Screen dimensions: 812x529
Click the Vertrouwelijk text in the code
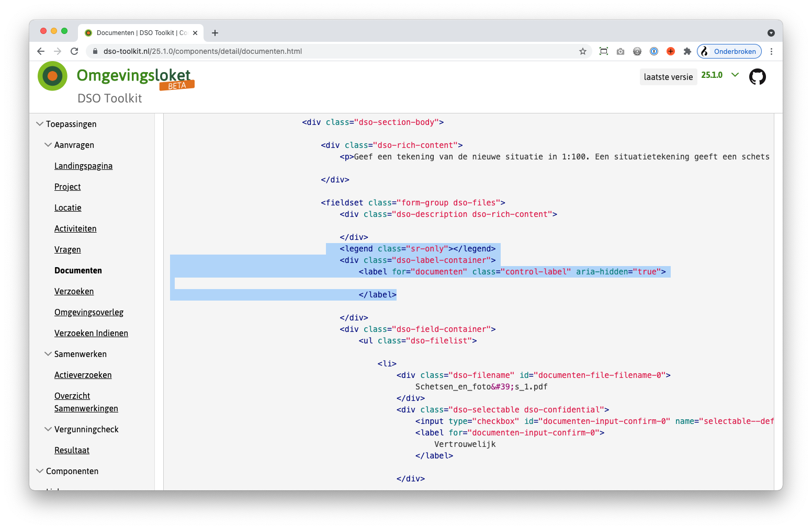coord(465,444)
